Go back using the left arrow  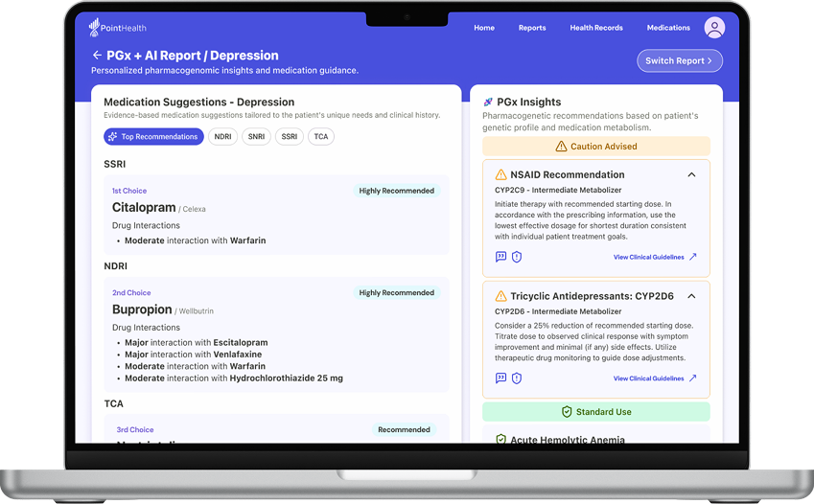(x=97, y=55)
